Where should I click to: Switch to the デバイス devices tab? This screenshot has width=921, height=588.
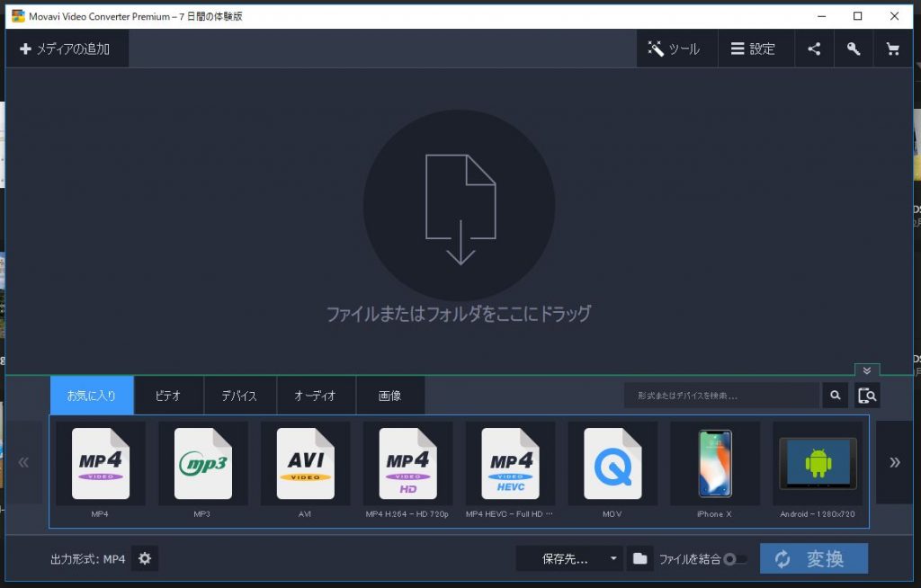pyautogui.click(x=239, y=396)
